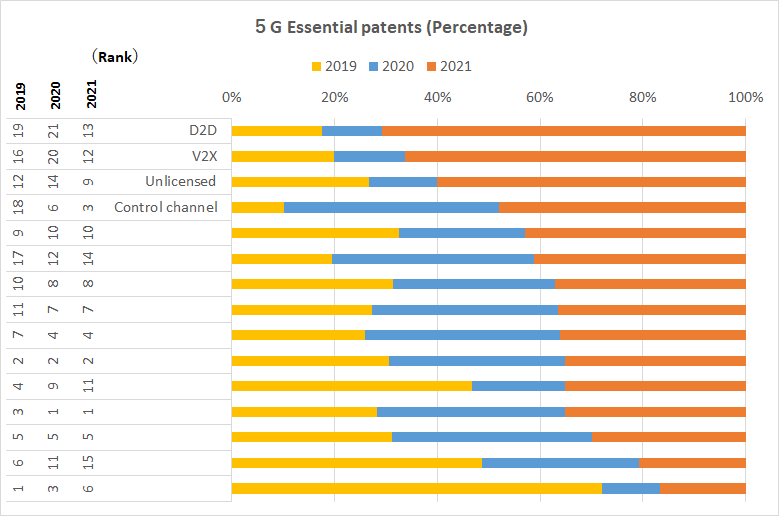Click the yellow 2019 legend swatch

point(317,67)
